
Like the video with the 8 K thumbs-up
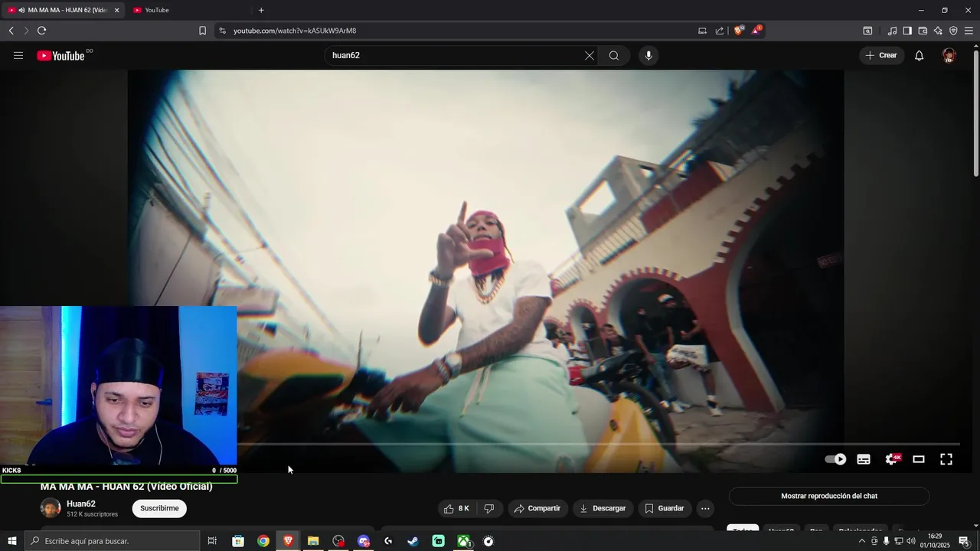(x=457, y=508)
